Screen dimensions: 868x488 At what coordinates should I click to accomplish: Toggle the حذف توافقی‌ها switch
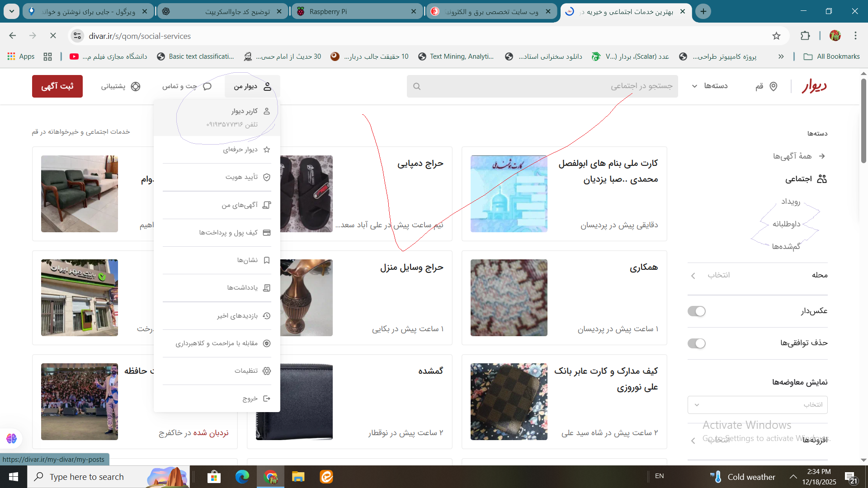pyautogui.click(x=696, y=343)
